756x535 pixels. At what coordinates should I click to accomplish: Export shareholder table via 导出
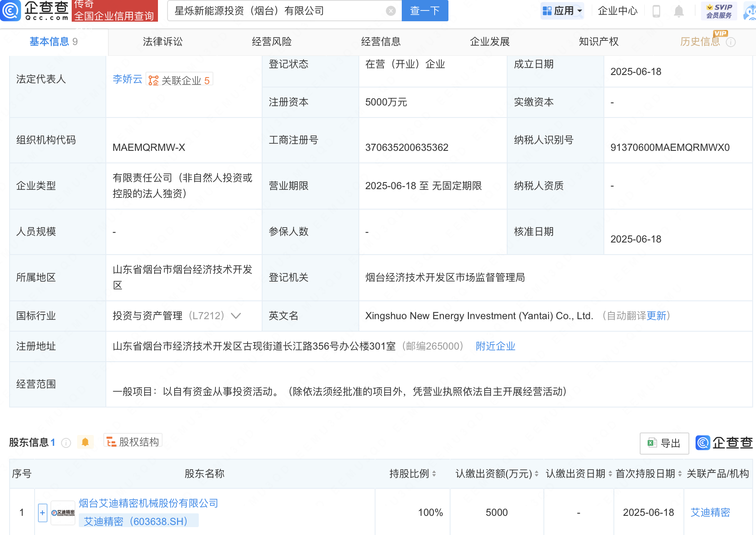(x=664, y=443)
